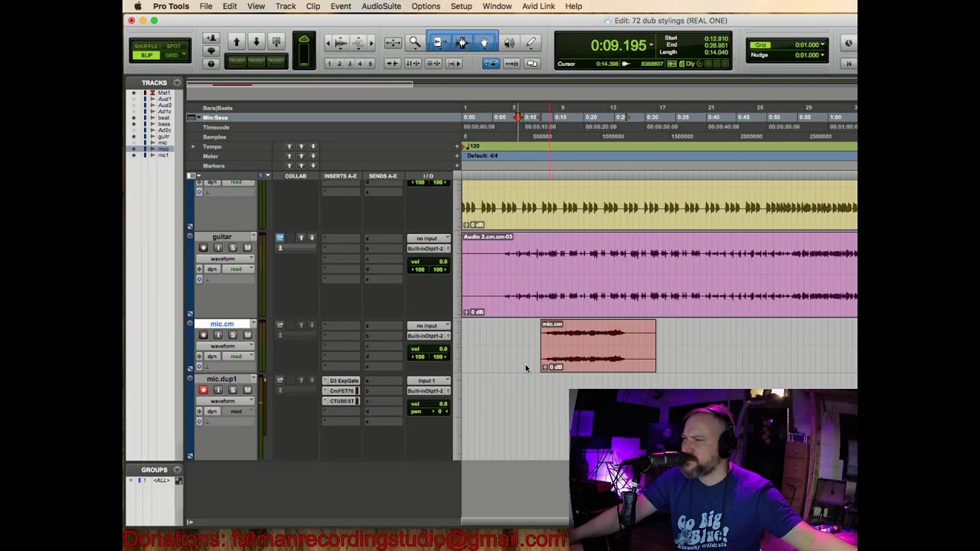980x551 pixels.
Task: Click the horizontal zoom out arrow
Action: coord(328,43)
